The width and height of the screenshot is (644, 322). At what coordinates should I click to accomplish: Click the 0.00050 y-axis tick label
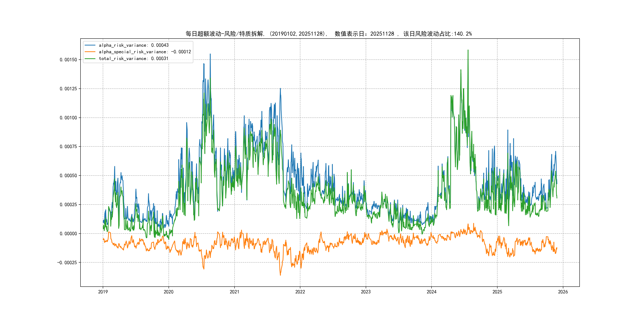coord(68,176)
